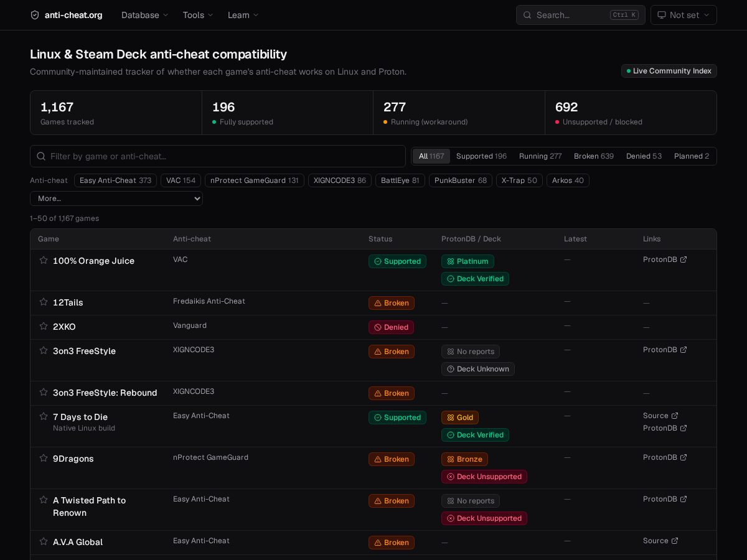Toggle the star for 12Tails

coord(44,302)
